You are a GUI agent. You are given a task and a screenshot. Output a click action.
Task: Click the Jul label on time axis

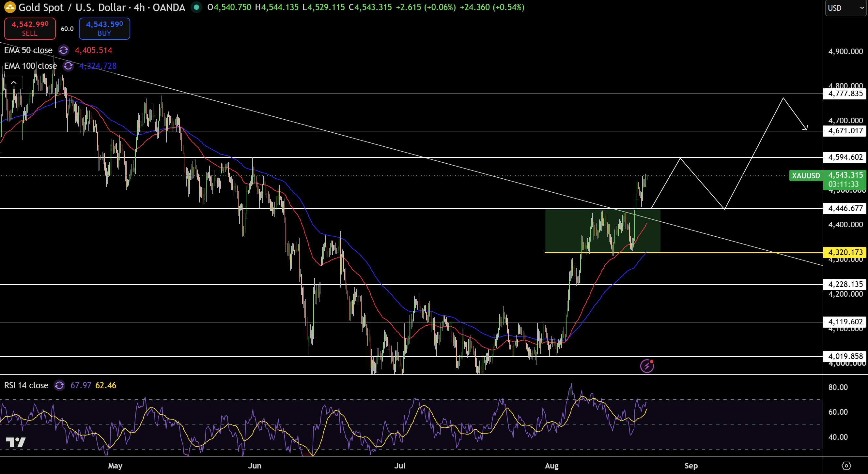pyautogui.click(x=400, y=466)
